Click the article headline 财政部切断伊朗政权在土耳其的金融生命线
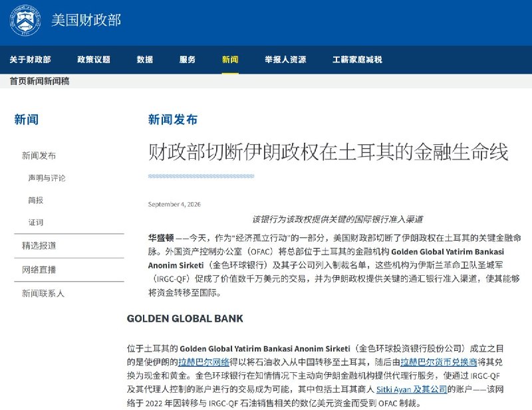 (328, 152)
